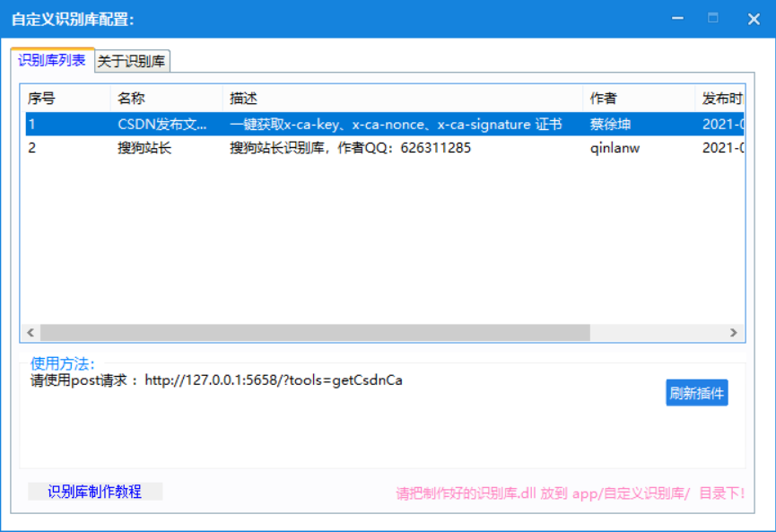Minimize the 自定义识别库配置 window
The width and height of the screenshot is (776, 532).
click(x=677, y=19)
